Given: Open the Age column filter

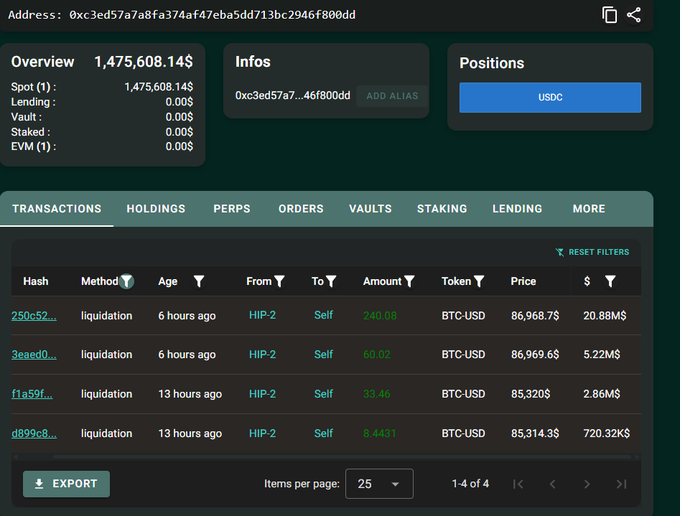Looking at the screenshot, I should click(x=199, y=281).
